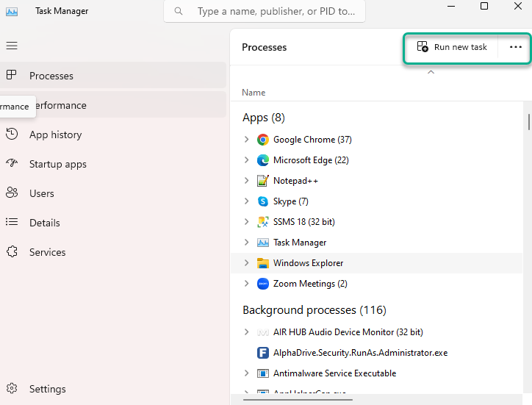Click the search box for name, publisher, or PID
This screenshot has height=405, width=532.
(x=265, y=11)
